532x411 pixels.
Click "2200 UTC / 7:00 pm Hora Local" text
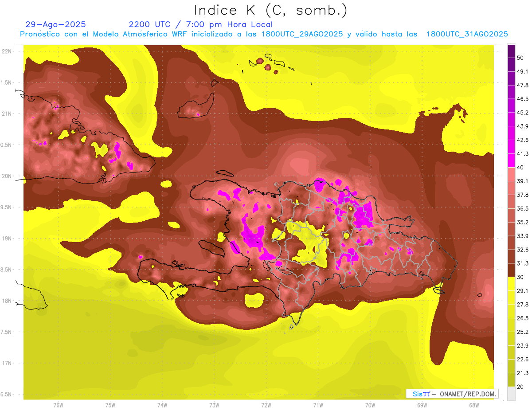coord(200,24)
